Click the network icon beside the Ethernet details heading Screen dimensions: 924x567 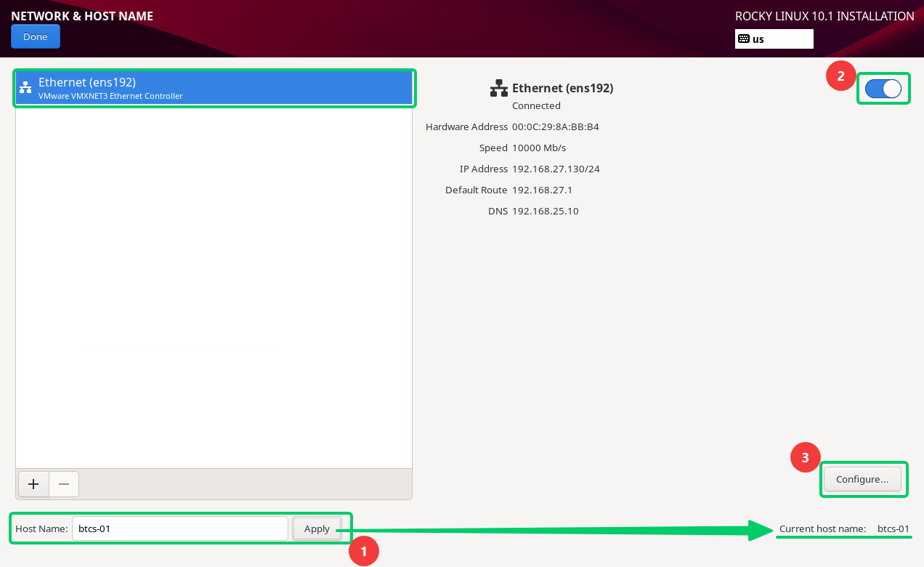pyautogui.click(x=499, y=88)
